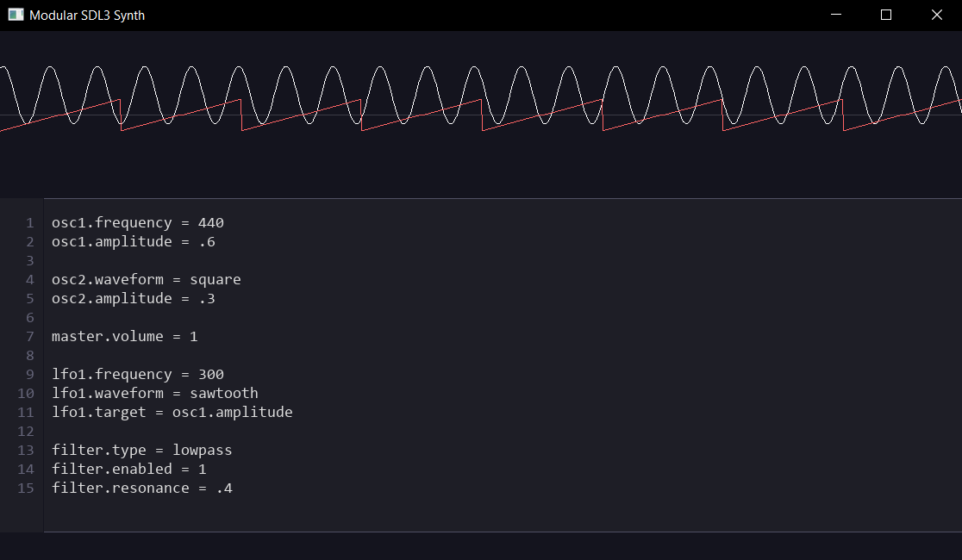Image resolution: width=962 pixels, height=560 pixels.
Task: Click line number 3 in the gutter
Action: point(30,261)
